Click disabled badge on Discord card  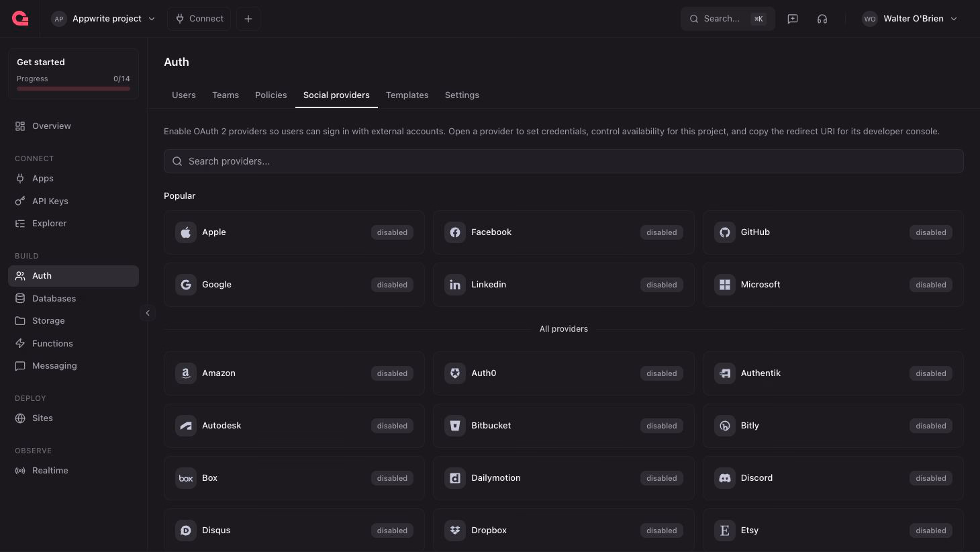(x=931, y=478)
